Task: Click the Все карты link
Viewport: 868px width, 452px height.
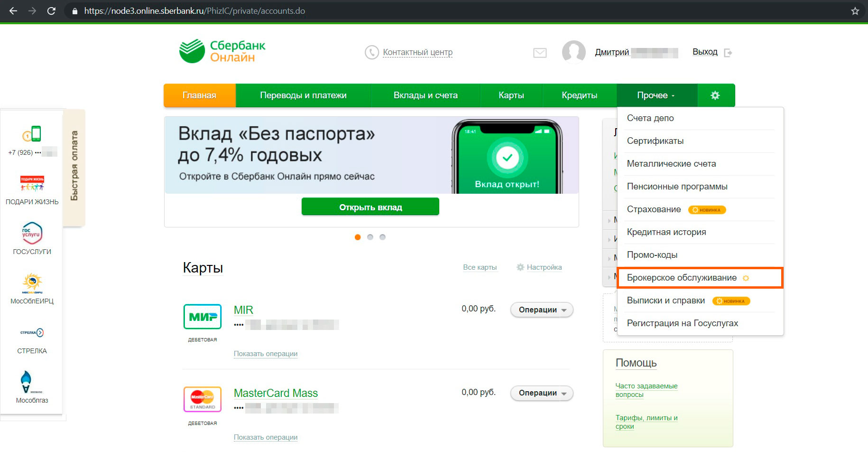Action: (480, 267)
